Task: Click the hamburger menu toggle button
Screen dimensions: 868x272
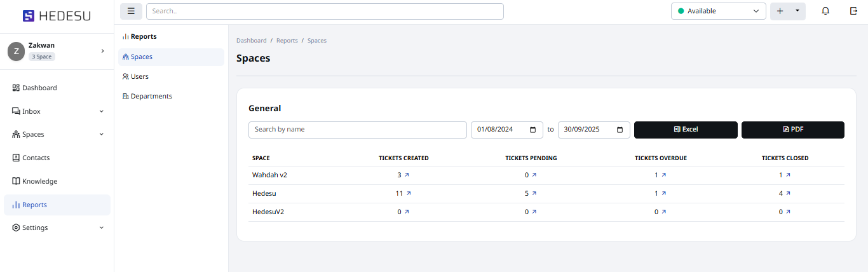Action: (131, 11)
